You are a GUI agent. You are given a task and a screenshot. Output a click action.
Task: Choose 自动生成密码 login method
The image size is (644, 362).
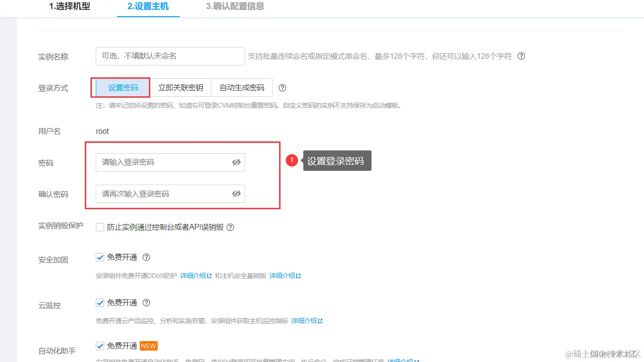click(x=242, y=88)
